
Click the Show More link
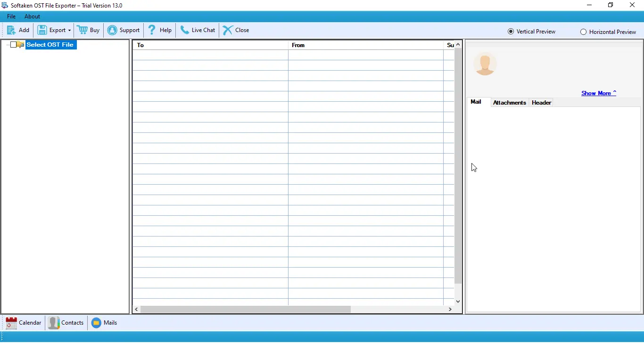(595, 93)
